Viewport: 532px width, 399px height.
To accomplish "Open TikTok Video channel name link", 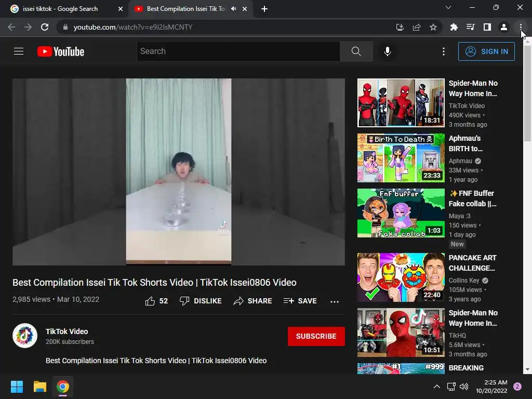I will [67, 331].
